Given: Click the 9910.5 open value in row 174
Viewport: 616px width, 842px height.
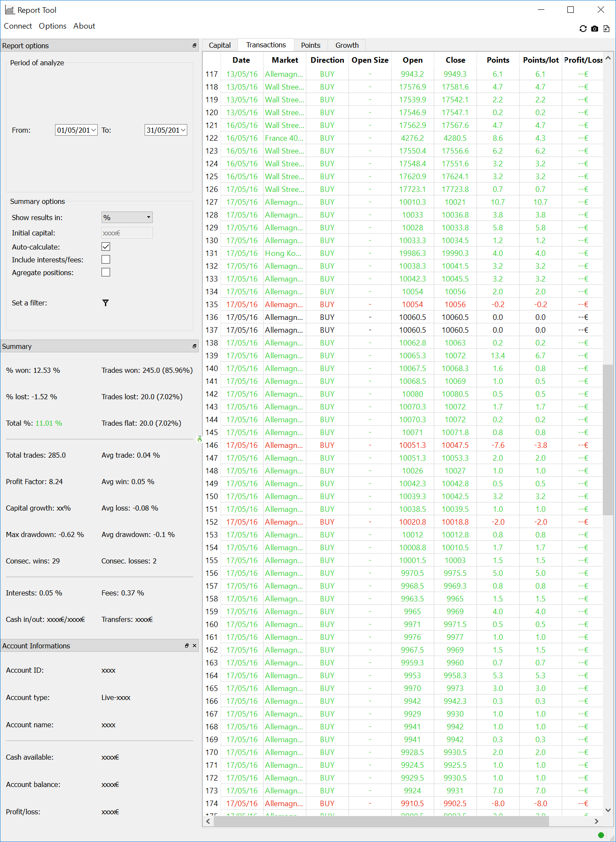Looking at the screenshot, I should [413, 804].
